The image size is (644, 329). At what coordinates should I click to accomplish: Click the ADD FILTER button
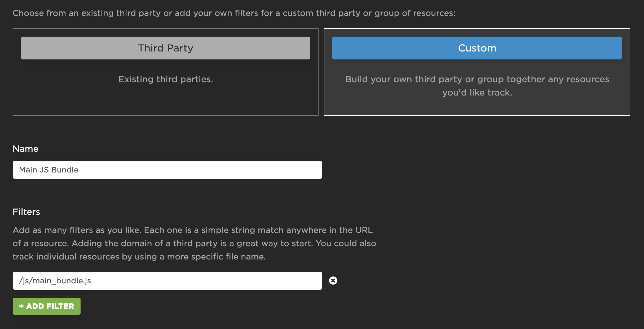pyautogui.click(x=46, y=306)
